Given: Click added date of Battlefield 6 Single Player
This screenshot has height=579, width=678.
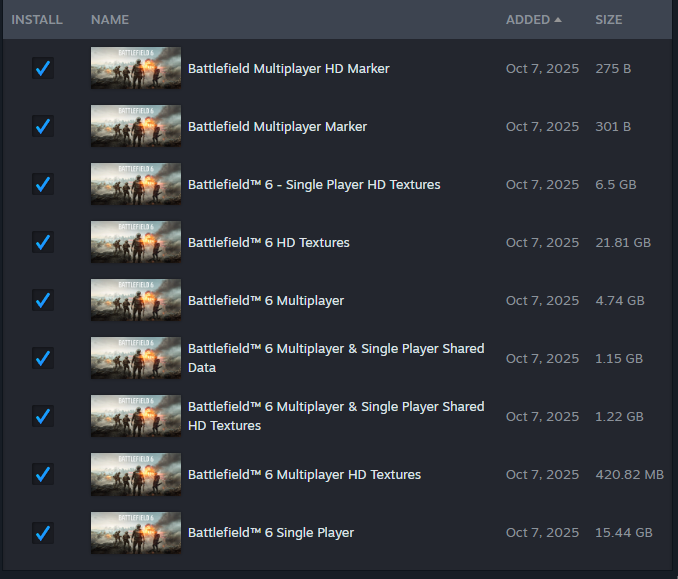Looking at the screenshot, I should [542, 533].
